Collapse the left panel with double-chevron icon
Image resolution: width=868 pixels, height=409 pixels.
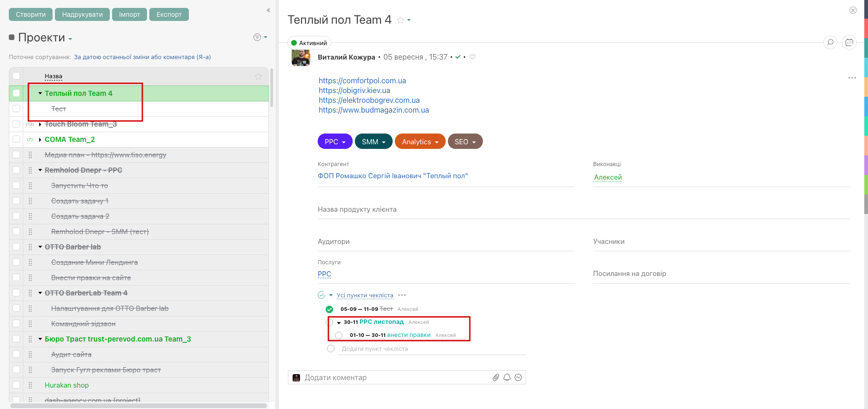[268, 10]
